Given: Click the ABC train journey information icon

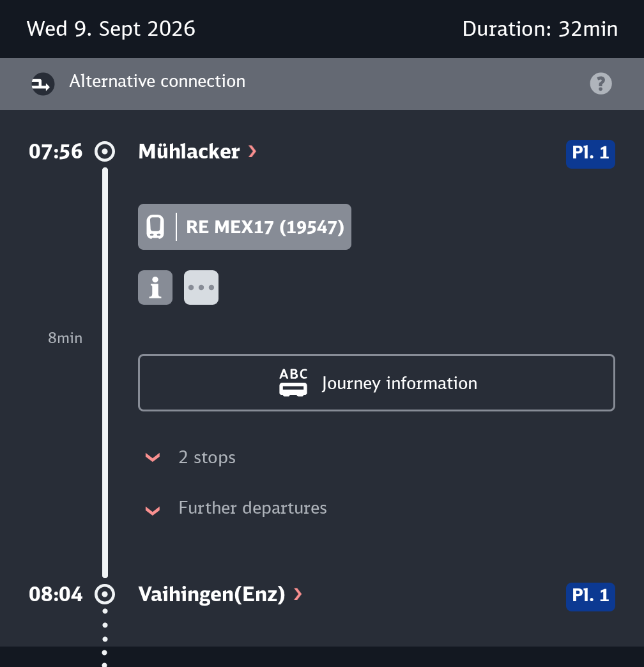Looking at the screenshot, I should 293,383.
